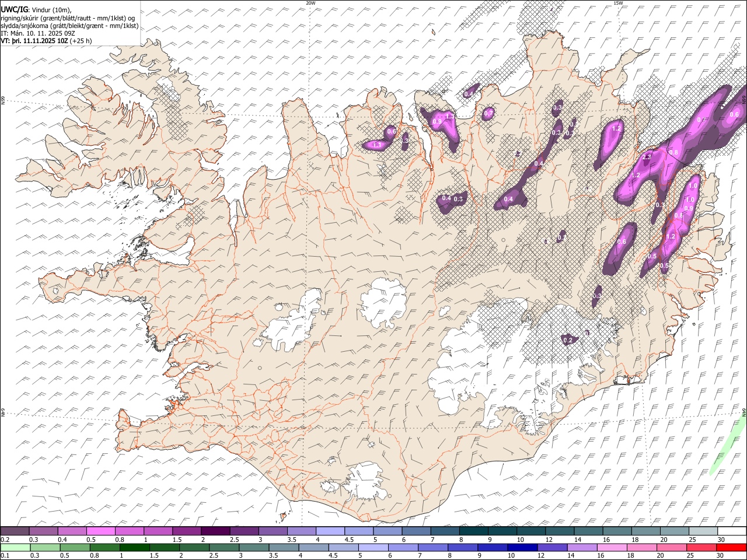
Task: Click the "30" label of the snowfall scale
Action: [720, 540]
